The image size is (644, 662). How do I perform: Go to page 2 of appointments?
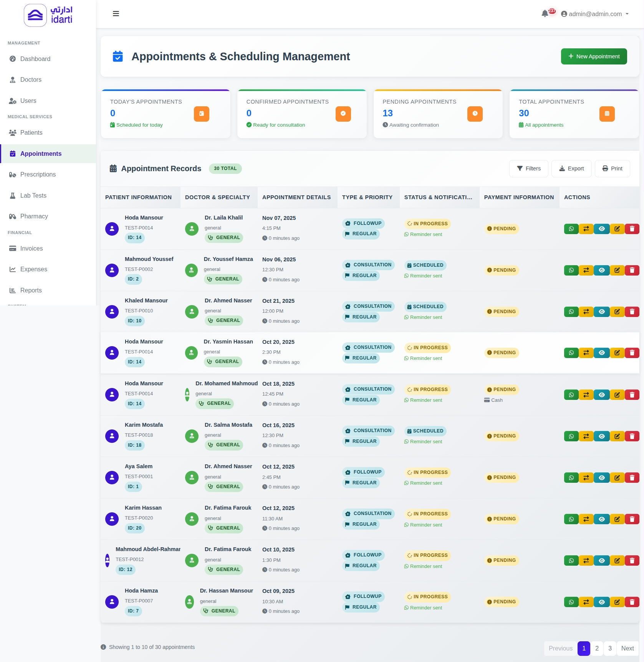(x=597, y=648)
